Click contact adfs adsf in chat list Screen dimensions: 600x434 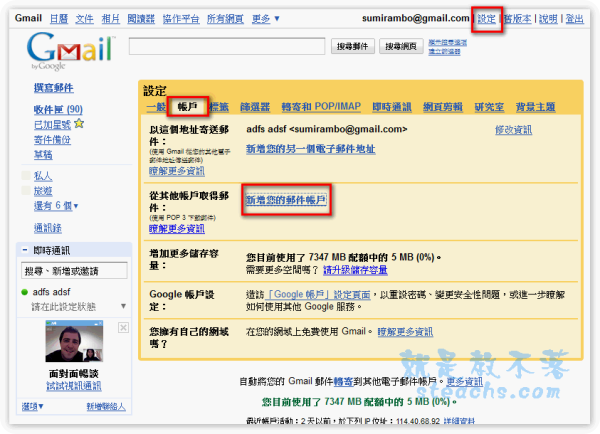[x=52, y=292]
